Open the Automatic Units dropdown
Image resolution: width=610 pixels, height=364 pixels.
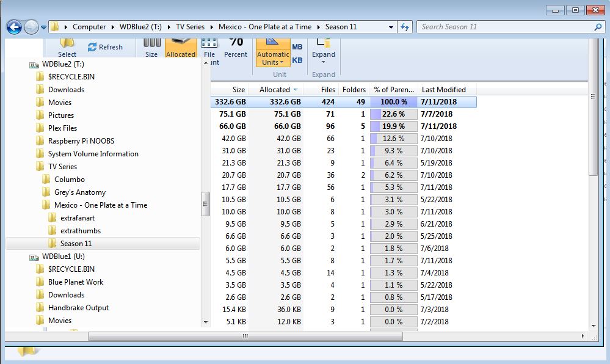[272, 59]
